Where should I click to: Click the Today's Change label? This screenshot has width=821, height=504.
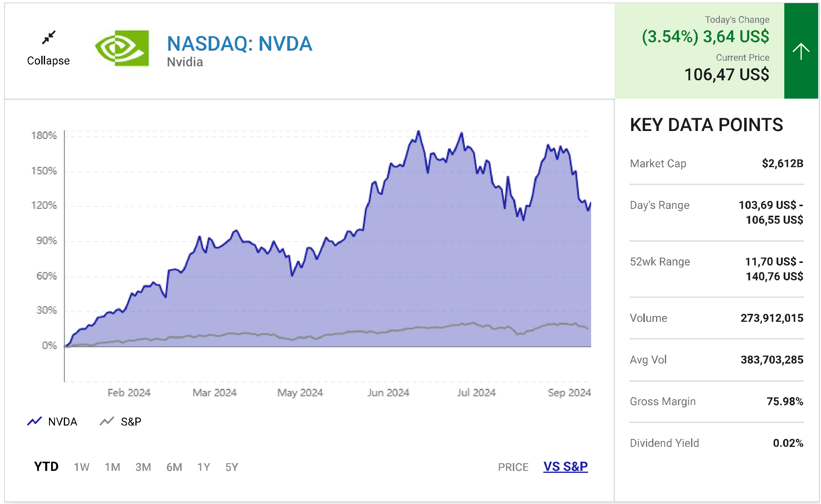[x=737, y=20]
